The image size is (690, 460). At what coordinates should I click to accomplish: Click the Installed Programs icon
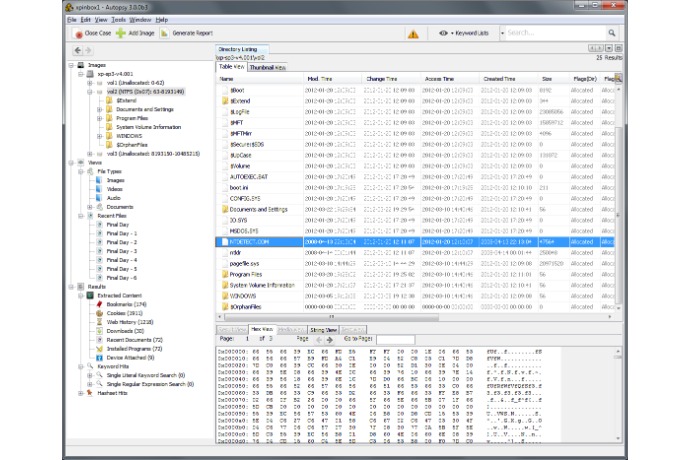tap(99, 349)
